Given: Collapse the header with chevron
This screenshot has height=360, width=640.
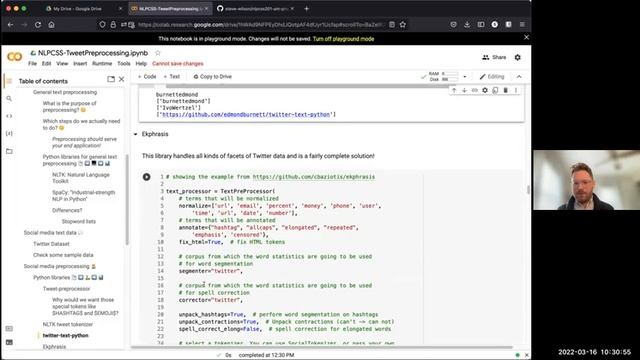Looking at the screenshot, I should click(519, 77).
